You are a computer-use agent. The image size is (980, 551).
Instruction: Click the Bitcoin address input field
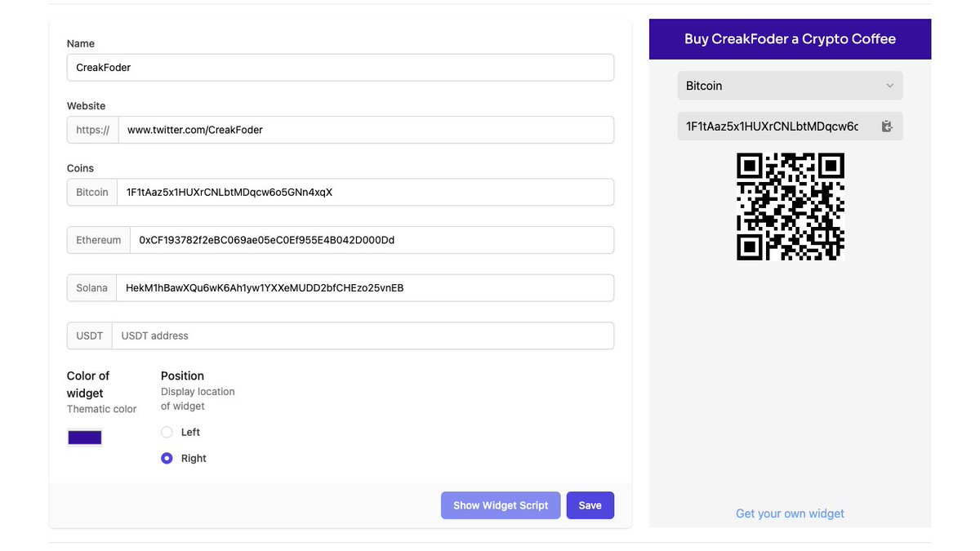pyautogui.click(x=365, y=193)
